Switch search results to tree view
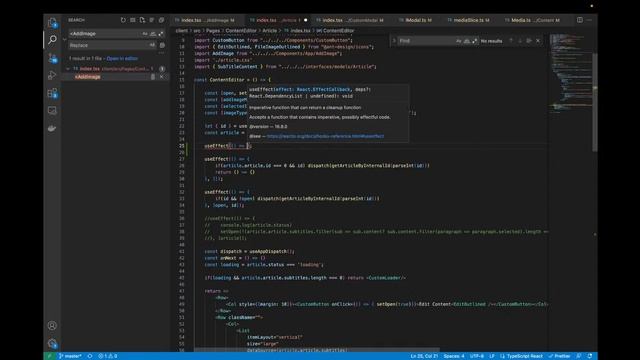Image resolution: width=640 pixels, height=360 pixels. (152, 20)
